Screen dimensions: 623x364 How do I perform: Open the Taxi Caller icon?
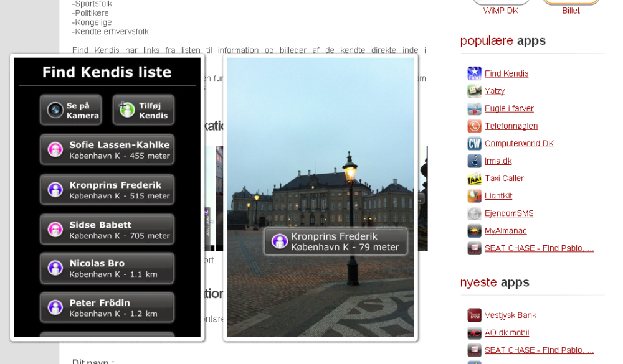474,178
